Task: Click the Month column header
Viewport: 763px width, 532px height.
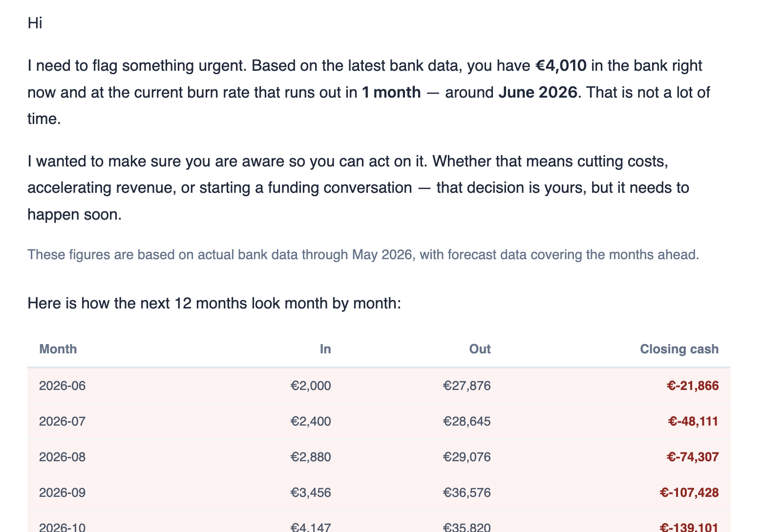Action: (x=58, y=349)
